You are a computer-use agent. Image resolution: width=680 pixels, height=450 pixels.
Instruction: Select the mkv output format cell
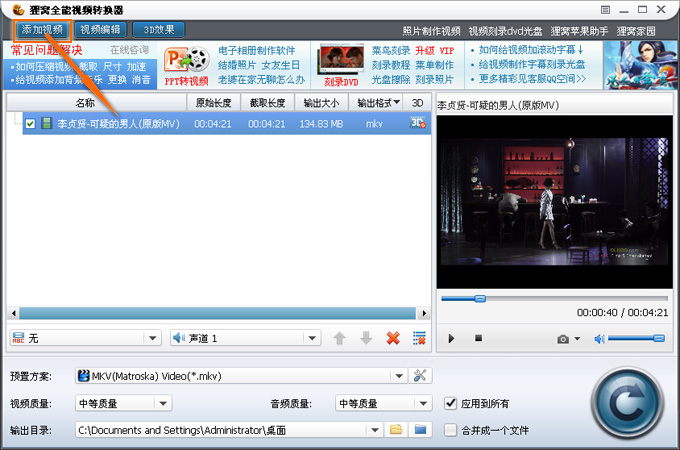pos(374,124)
